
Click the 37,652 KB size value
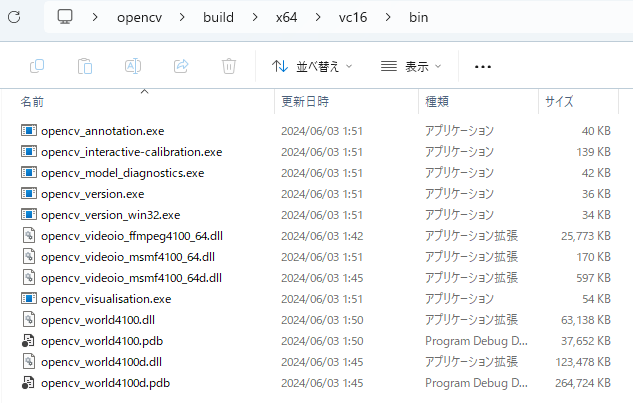tap(586, 341)
